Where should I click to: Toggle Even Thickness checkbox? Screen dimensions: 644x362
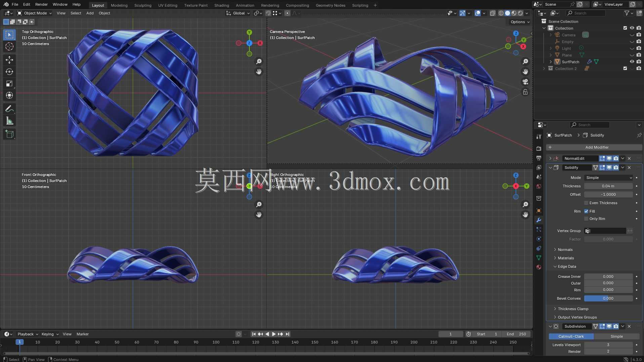(586, 203)
